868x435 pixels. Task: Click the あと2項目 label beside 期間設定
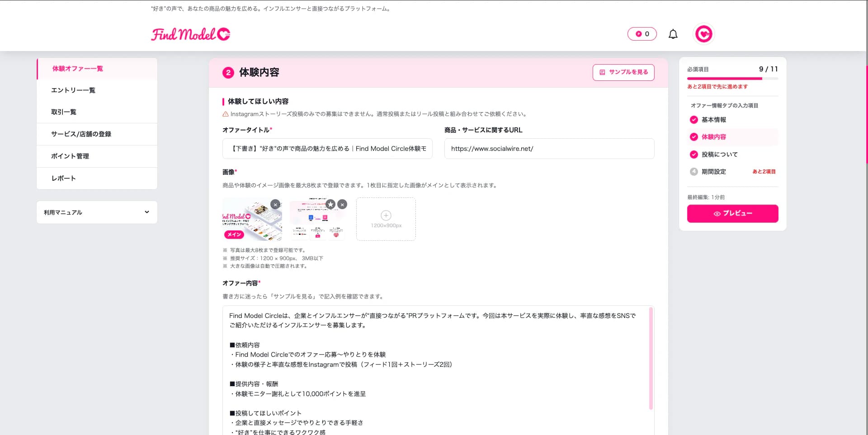click(x=764, y=172)
